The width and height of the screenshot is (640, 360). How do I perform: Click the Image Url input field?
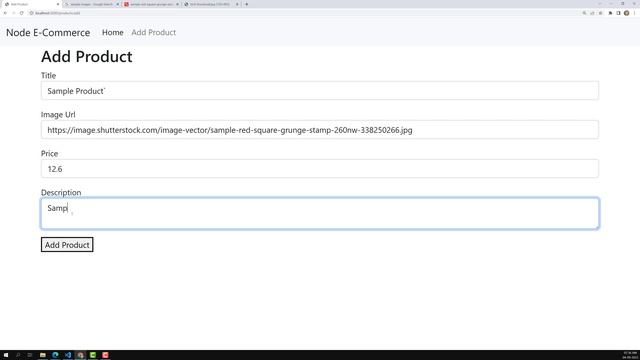pos(320,130)
